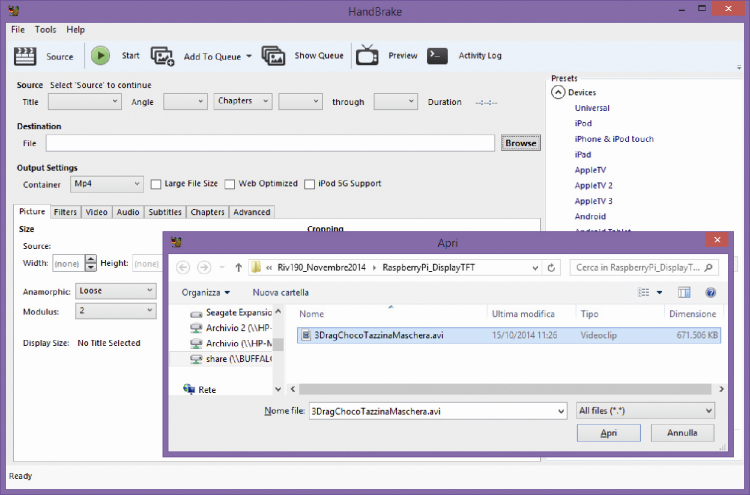Go forward in Apri dialog
The height and width of the screenshot is (495, 750).
click(204, 267)
